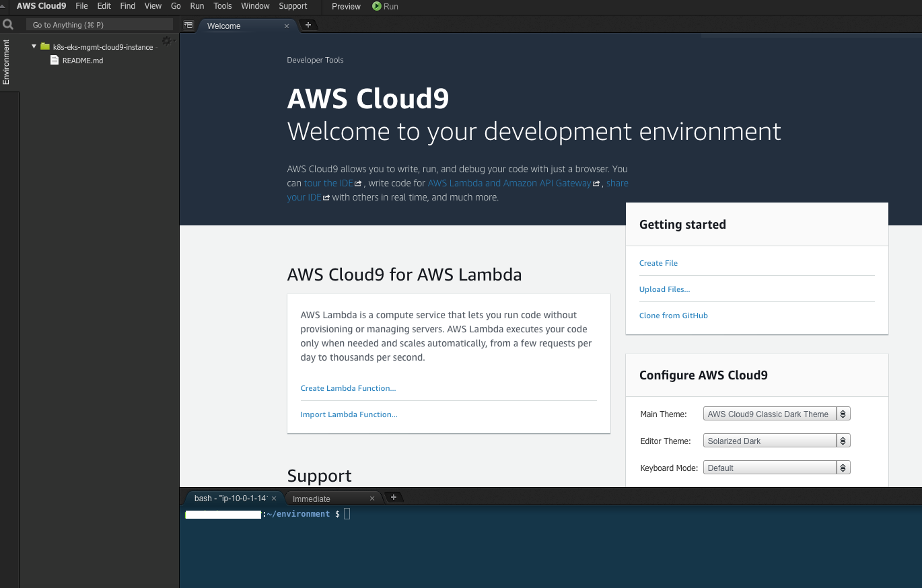Screen dimensions: 922x588
Task: Click the Upload Files... link
Action: [x=664, y=289]
